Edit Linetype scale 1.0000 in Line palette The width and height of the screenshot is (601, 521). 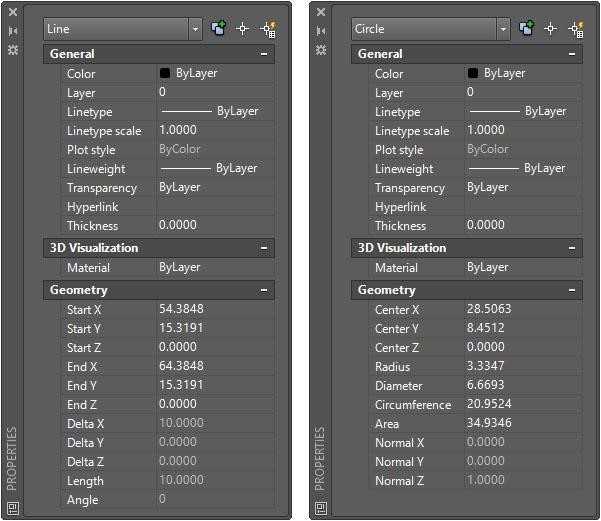pos(215,130)
